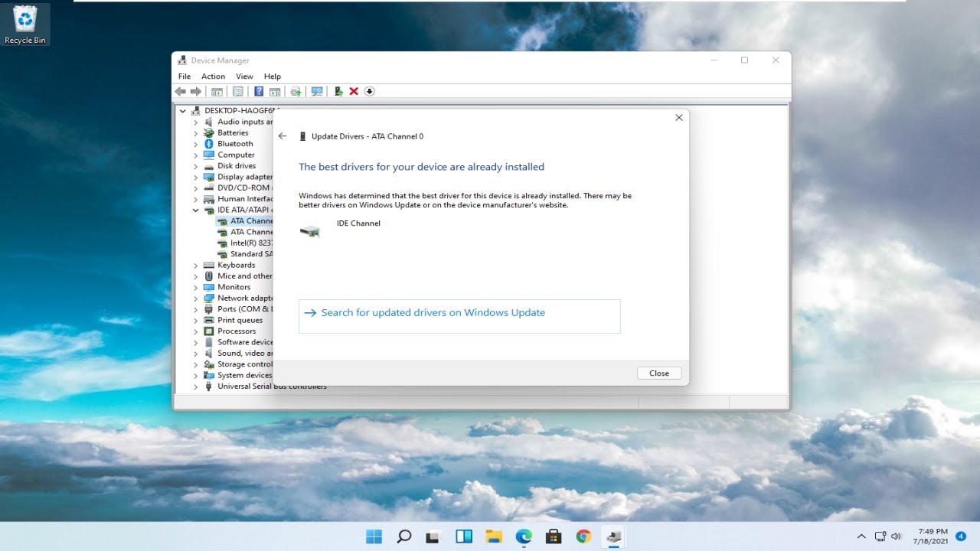Collapse the IDE ATA/ATAPI controllers node
980x551 pixels.
tap(195, 210)
